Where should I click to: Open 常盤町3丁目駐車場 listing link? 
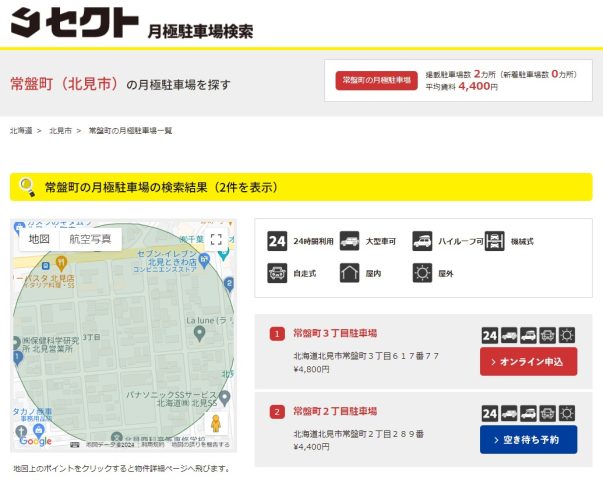tap(335, 333)
